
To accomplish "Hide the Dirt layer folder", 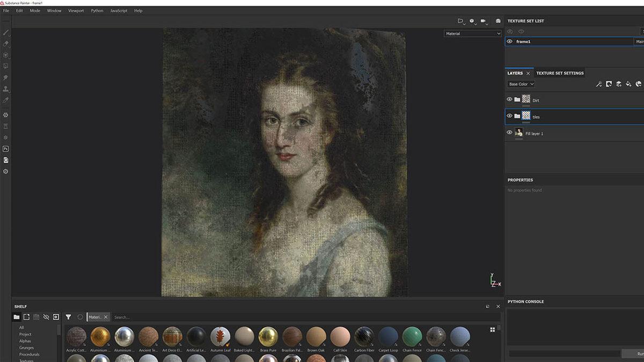I will [509, 99].
